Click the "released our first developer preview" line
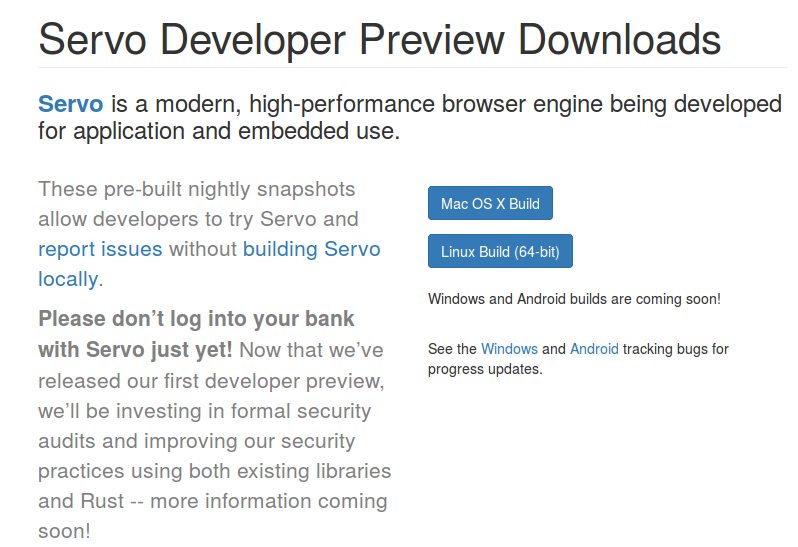 pyautogui.click(x=211, y=381)
